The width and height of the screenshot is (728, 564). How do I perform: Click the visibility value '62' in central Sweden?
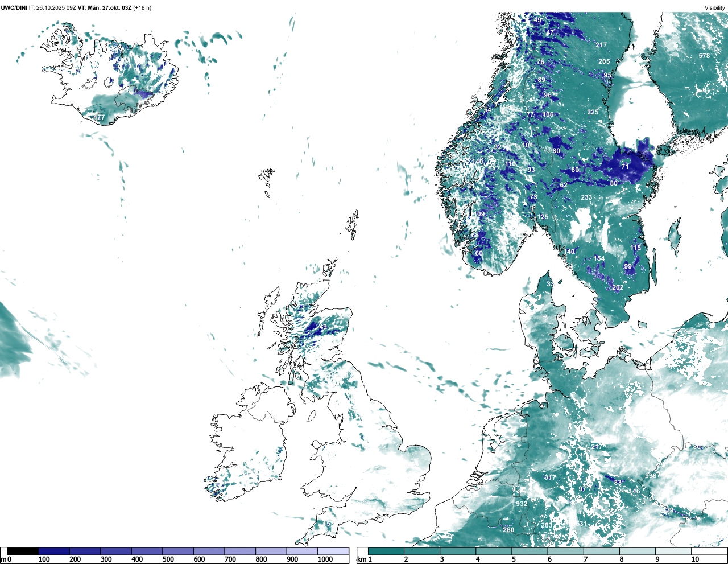point(564,185)
